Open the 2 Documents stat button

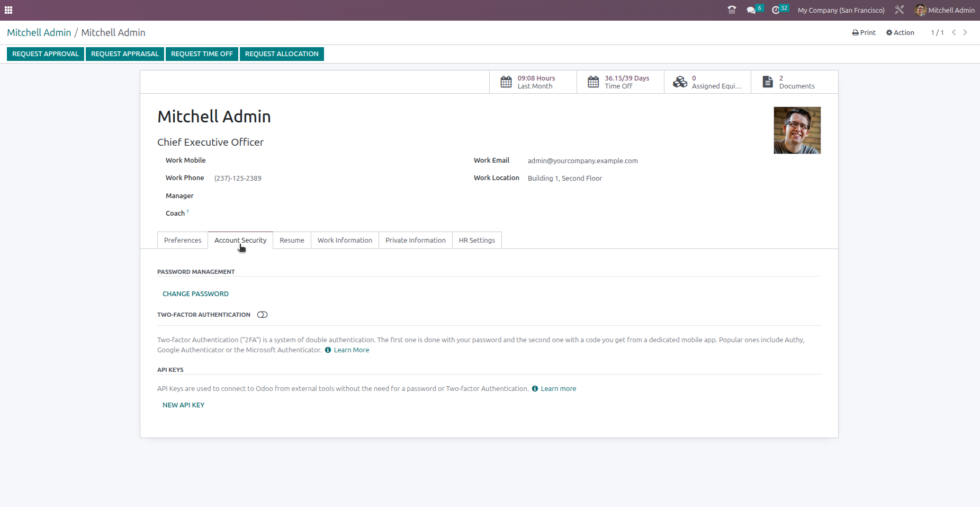click(x=793, y=82)
